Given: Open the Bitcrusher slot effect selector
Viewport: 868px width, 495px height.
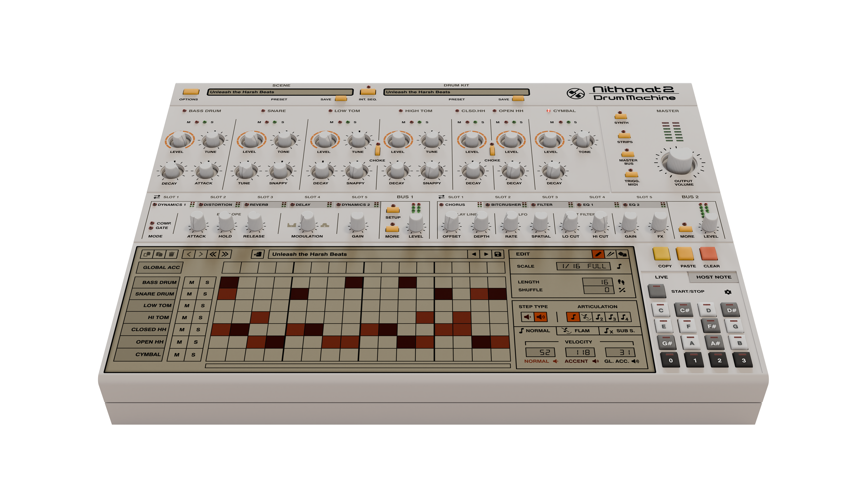Looking at the screenshot, I should [506, 205].
